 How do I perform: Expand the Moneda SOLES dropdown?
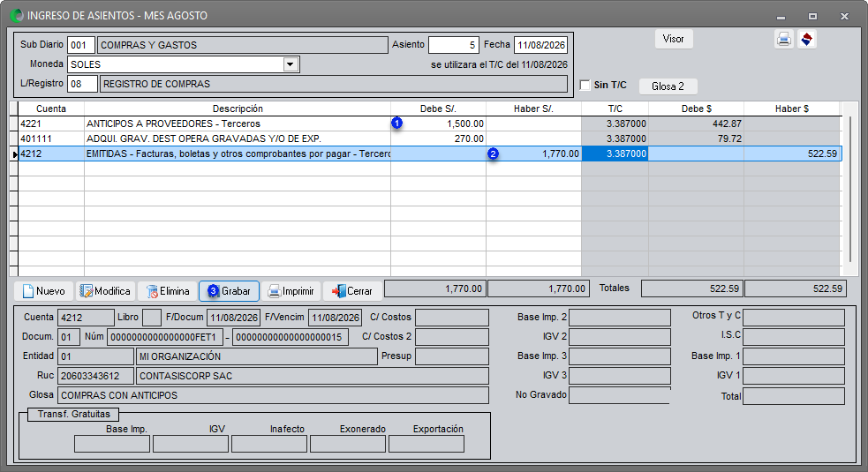click(291, 64)
